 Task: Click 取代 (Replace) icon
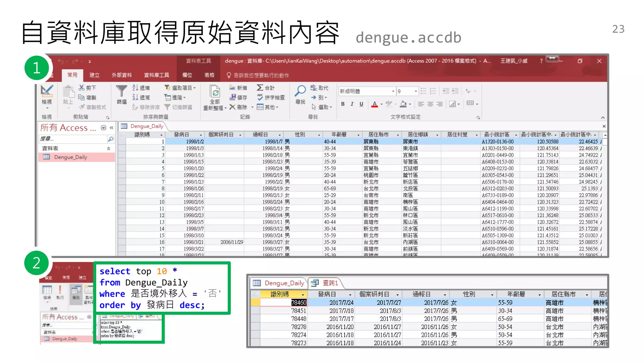click(314, 88)
